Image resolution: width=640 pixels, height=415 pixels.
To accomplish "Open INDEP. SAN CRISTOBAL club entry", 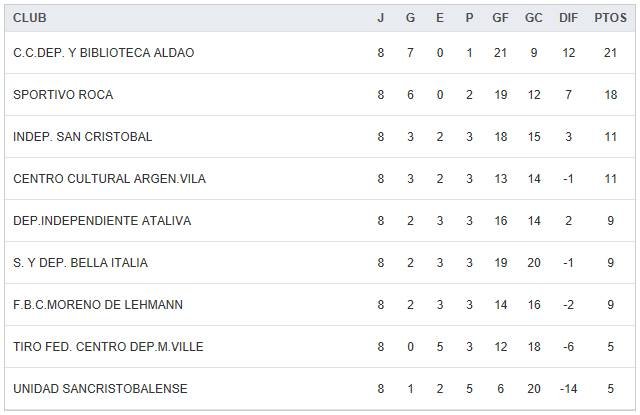I will 83,137.
